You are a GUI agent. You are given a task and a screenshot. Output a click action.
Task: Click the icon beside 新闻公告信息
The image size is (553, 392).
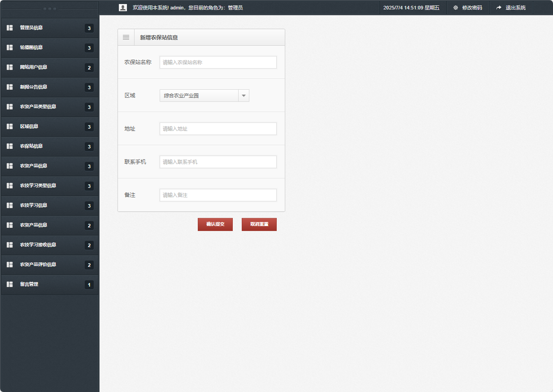click(9, 87)
